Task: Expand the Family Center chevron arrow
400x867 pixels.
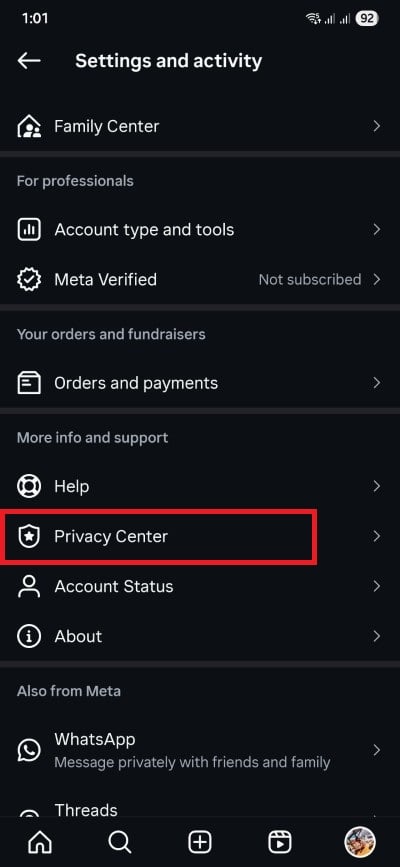Action: 377,127
